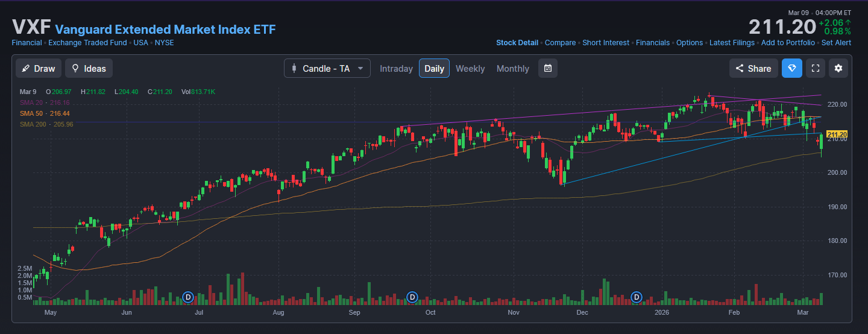The height and width of the screenshot is (334, 868).
Task: Click the Exchange Traded Fund link
Action: [x=87, y=43]
